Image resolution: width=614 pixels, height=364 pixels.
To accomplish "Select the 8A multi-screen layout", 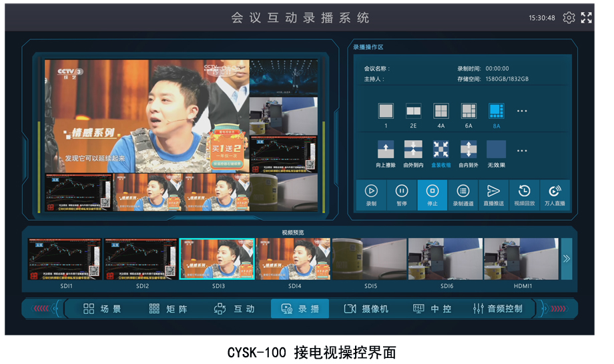I will click(x=496, y=111).
